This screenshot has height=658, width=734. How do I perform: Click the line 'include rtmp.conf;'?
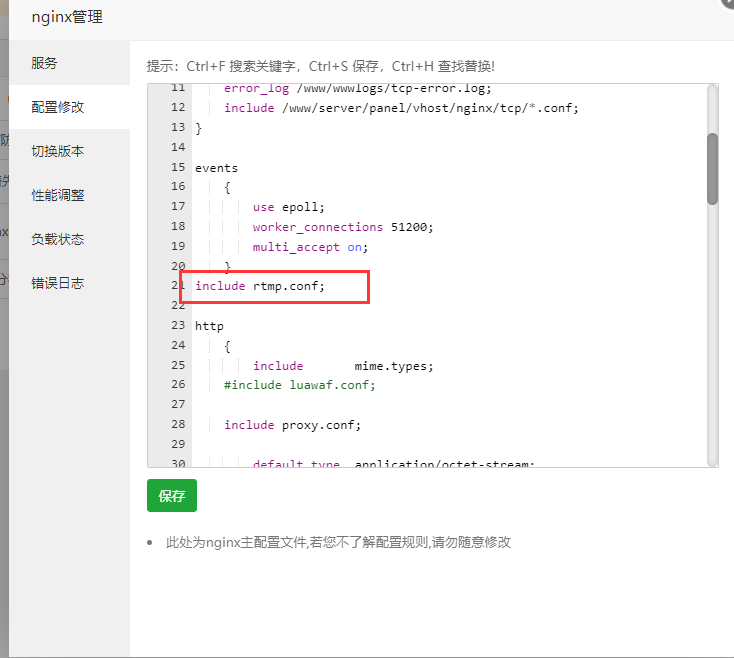click(x=260, y=286)
